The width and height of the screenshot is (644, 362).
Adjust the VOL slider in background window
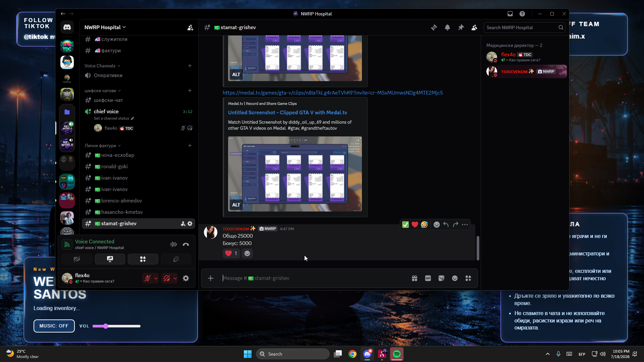pos(116,326)
